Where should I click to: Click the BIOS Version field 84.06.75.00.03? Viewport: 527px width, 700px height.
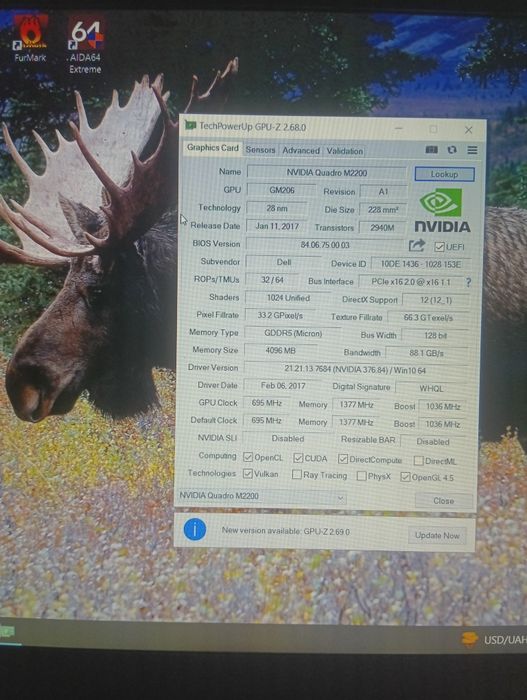pos(325,245)
